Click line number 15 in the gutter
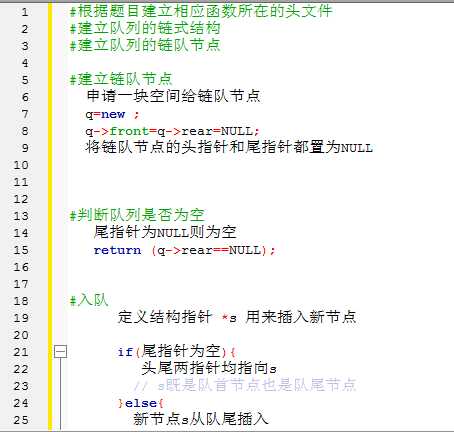454x432 pixels. click(21, 250)
